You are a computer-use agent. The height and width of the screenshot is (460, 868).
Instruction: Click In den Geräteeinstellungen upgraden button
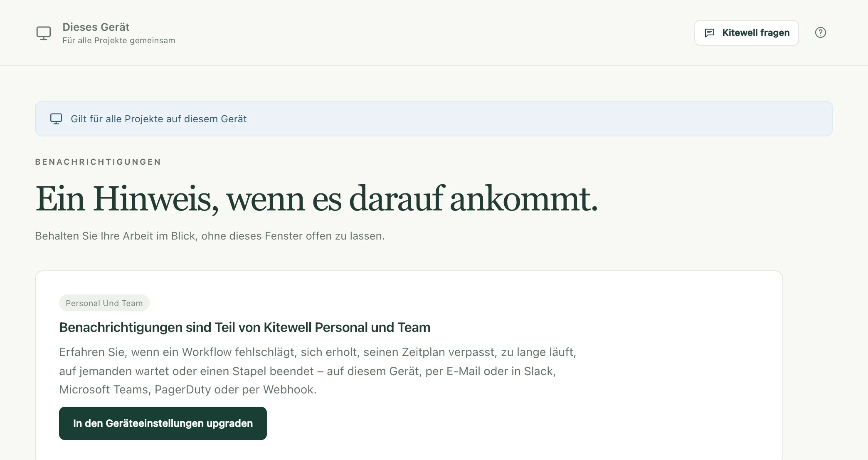tap(163, 423)
